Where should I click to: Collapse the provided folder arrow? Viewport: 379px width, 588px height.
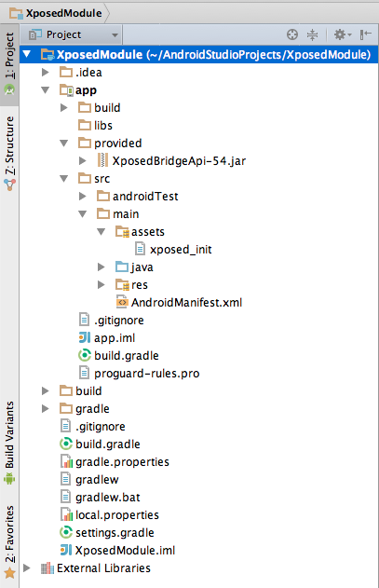coord(63,143)
